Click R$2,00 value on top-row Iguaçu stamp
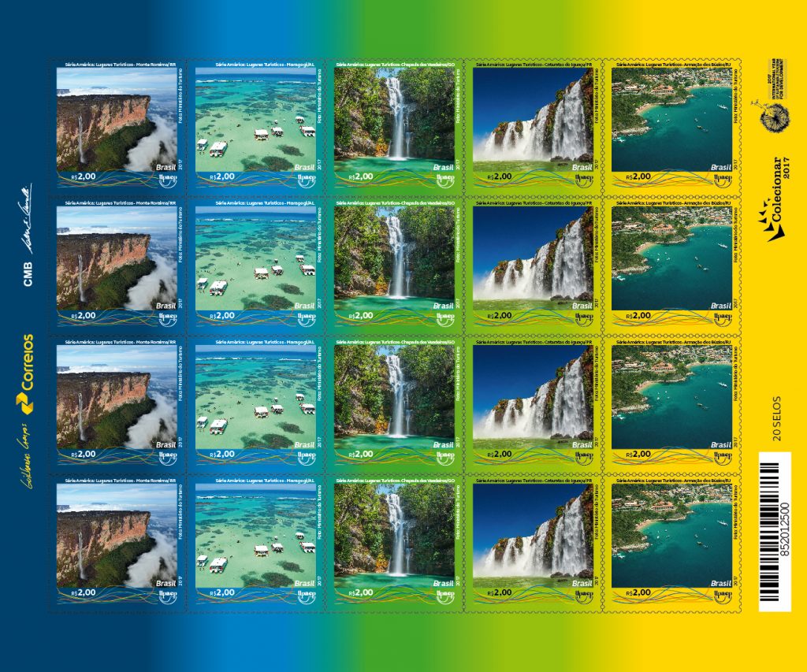 click(500, 177)
